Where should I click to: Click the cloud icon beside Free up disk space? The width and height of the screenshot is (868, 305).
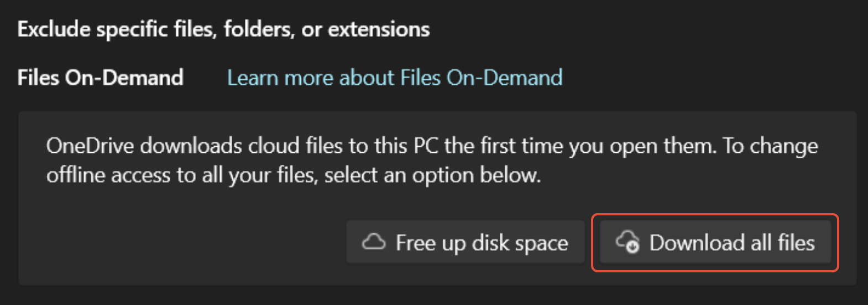click(x=374, y=242)
